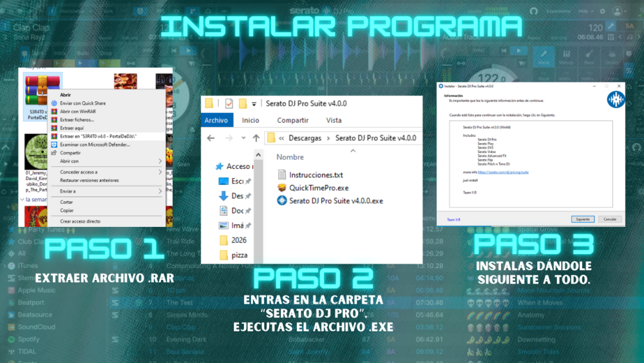Select the Instrucciones.txt file
The height and width of the screenshot is (363, 644).
tap(316, 175)
